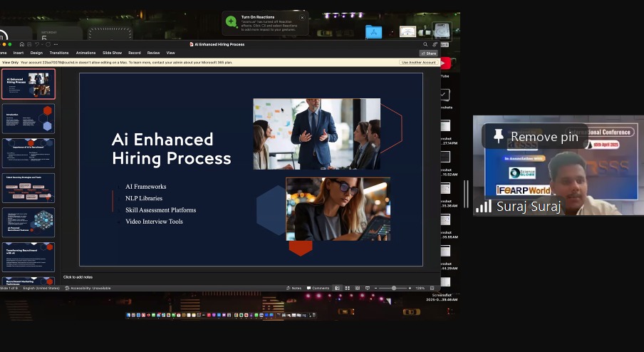Select the AI-Powered Recruitment Features thumbnail
Screen dimensions: 644x352
pyautogui.click(x=28, y=222)
